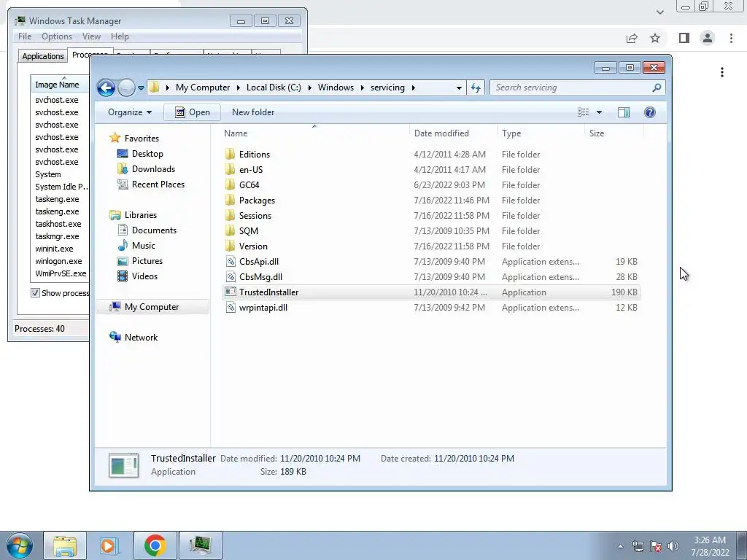Bookmark page with Chrome star icon
Image resolution: width=747 pixels, height=560 pixels.
coord(655,38)
